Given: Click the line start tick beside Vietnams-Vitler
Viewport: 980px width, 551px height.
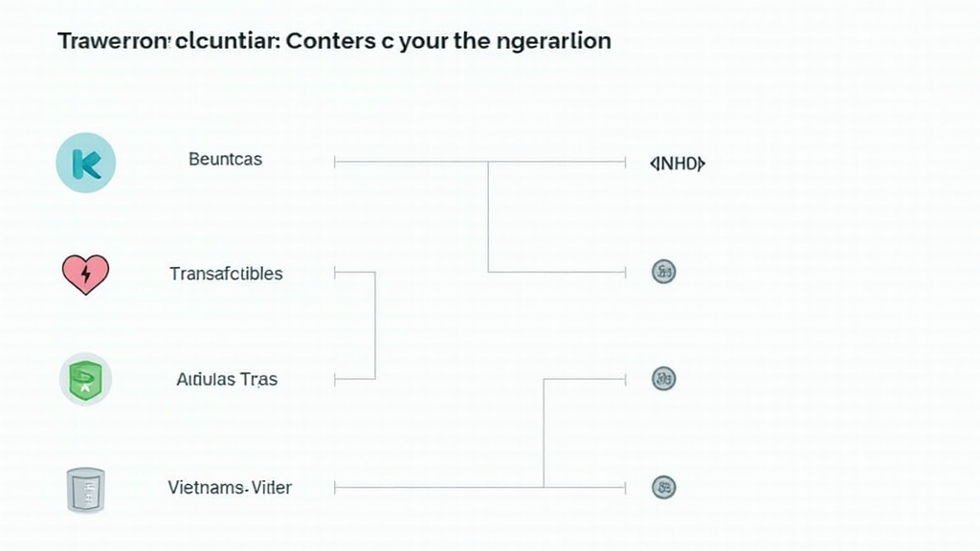Looking at the screenshot, I should click(335, 488).
